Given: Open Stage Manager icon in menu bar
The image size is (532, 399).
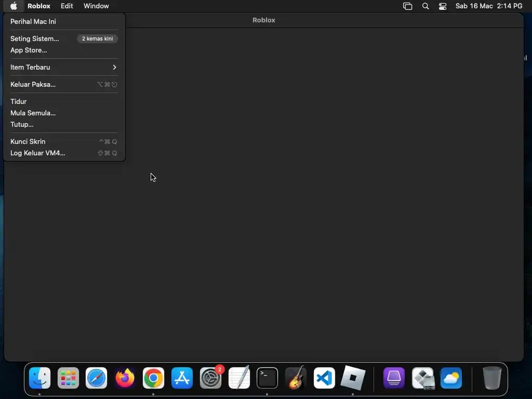Looking at the screenshot, I should 407,6.
